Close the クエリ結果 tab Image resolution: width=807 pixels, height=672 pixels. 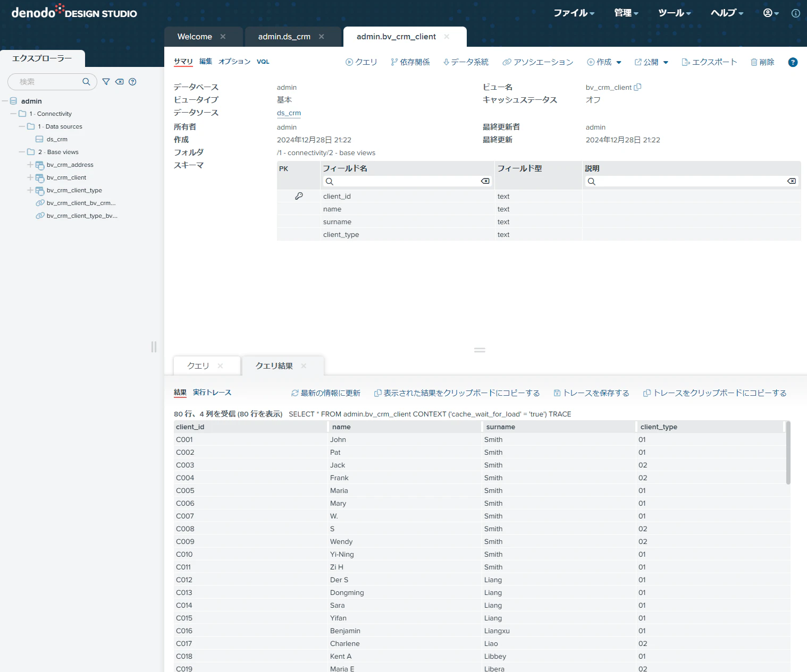point(304,366)
